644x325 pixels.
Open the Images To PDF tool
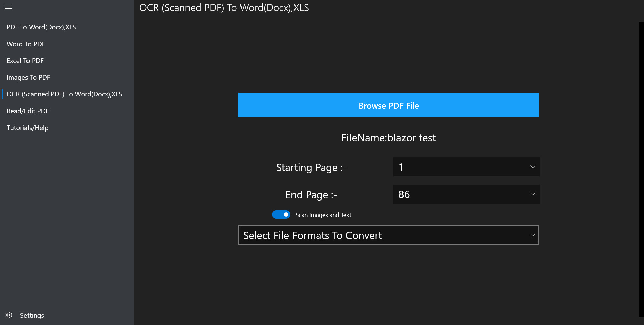pyautogui.click(x=29, y=77)
